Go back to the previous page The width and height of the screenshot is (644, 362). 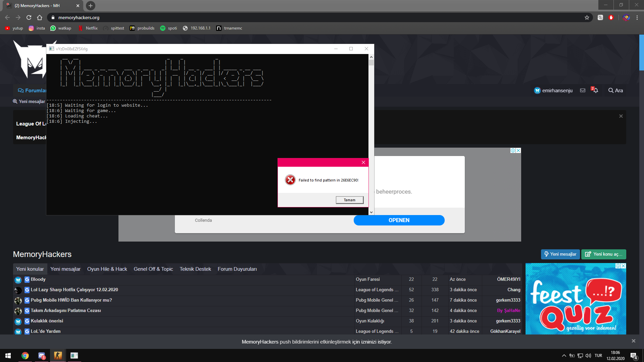point(7,17)
